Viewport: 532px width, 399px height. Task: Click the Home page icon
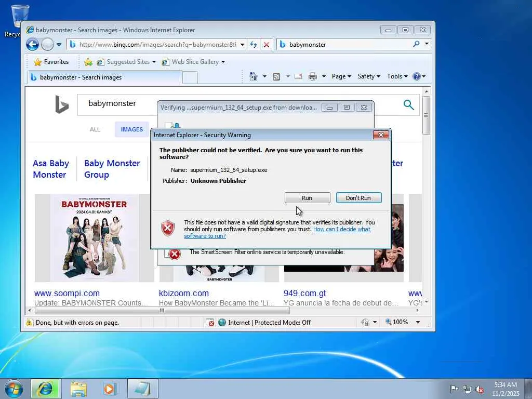(x=254, y=76)
